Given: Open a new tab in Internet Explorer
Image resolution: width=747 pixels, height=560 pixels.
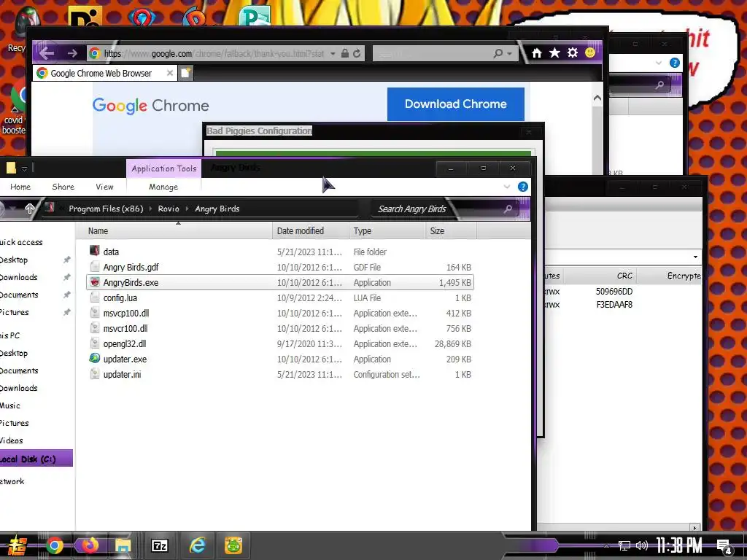Looking at the screenshot, I should click(186, 73).
